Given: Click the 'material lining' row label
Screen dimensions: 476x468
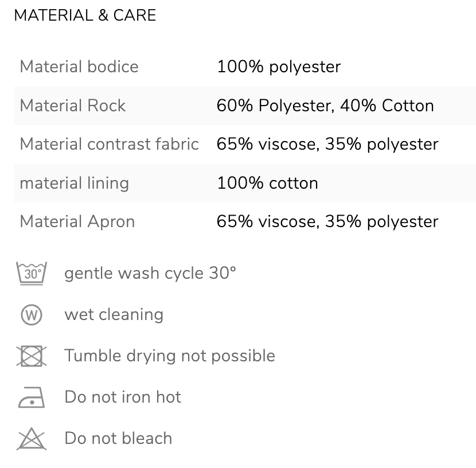Looking at the screenshot, I should click(x=75, y=184).
